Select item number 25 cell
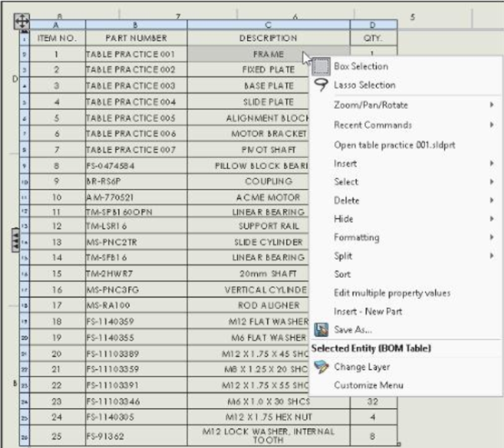504x448 pixels. tap(57, 436)
